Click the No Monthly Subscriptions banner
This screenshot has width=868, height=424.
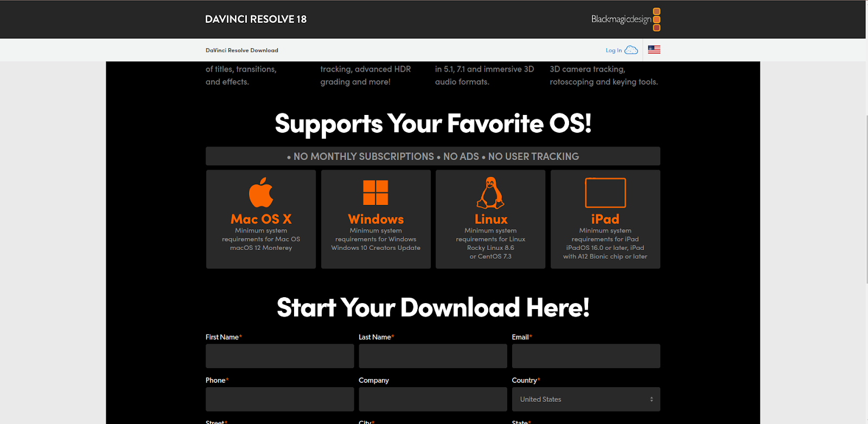(x=433, y=156)
